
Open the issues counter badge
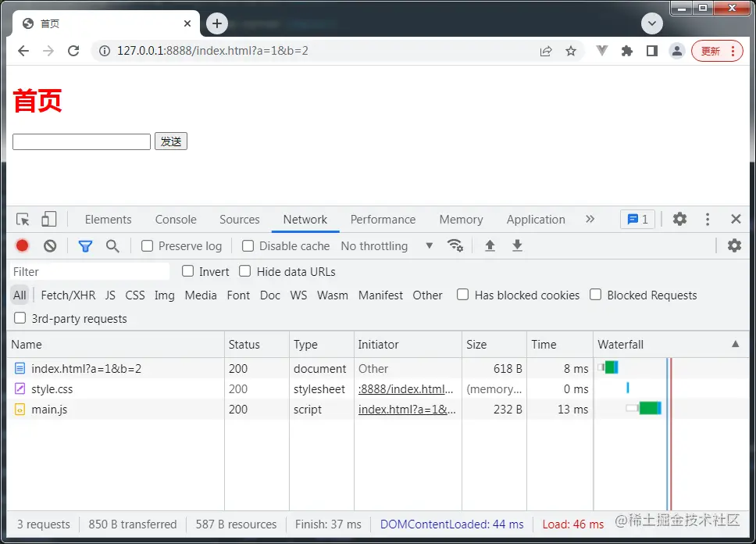[x=637, y=220]
